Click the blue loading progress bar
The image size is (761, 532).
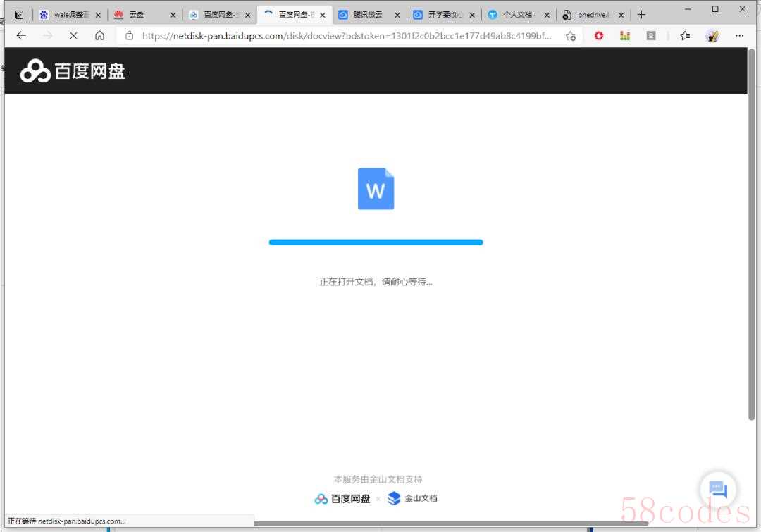[376, 242]
